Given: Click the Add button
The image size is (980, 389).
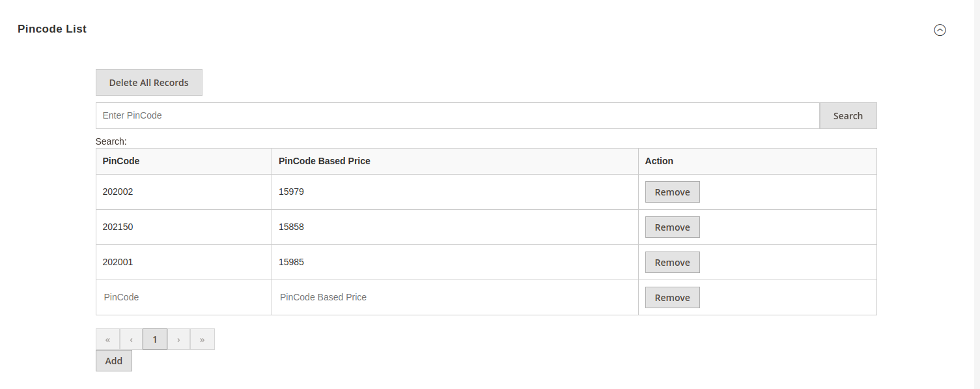Looking at the screenshot, I should 113,361.
